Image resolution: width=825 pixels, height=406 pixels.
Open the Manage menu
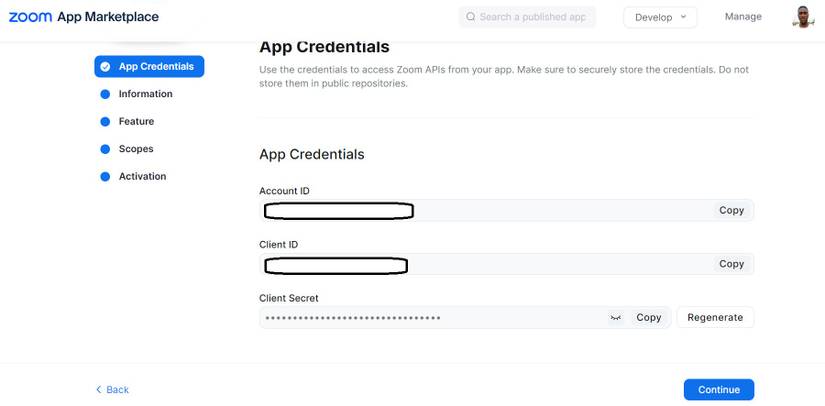743,17
